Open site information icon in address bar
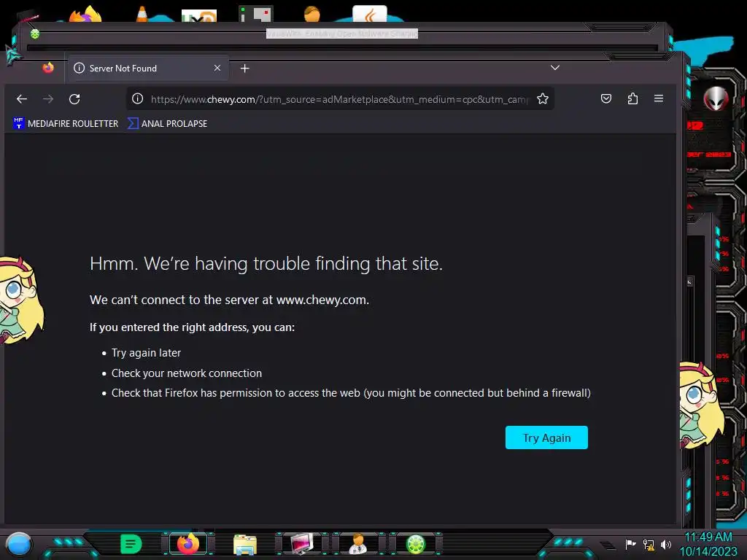Image resolution: width=747 pixels, height=560 pixels. click(x=138, y=98)
